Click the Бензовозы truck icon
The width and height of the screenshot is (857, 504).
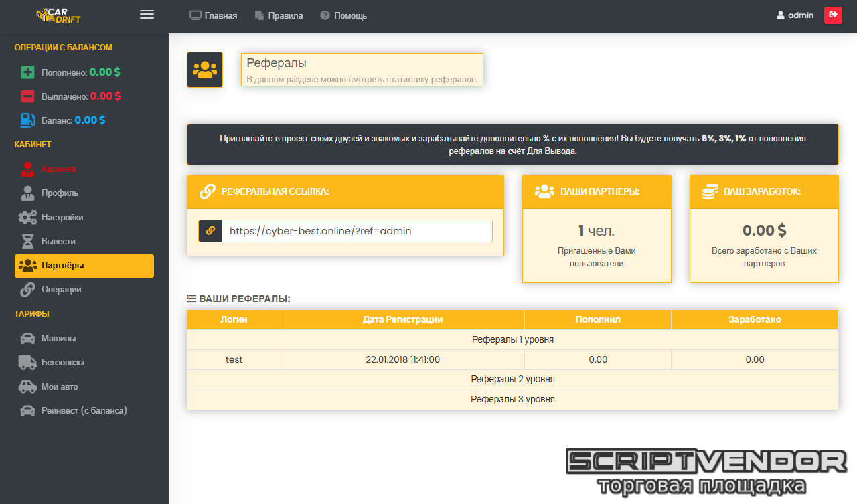point(27,362)
